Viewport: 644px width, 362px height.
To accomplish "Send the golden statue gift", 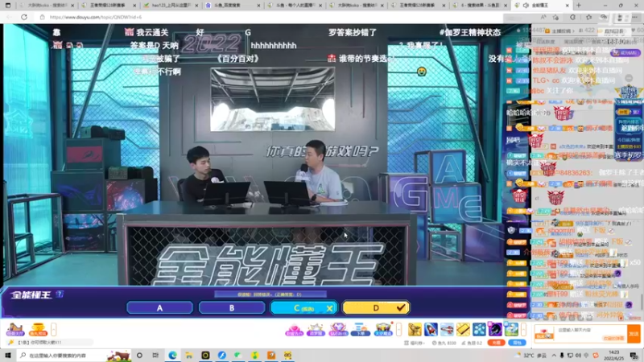I will pos(415,329).
